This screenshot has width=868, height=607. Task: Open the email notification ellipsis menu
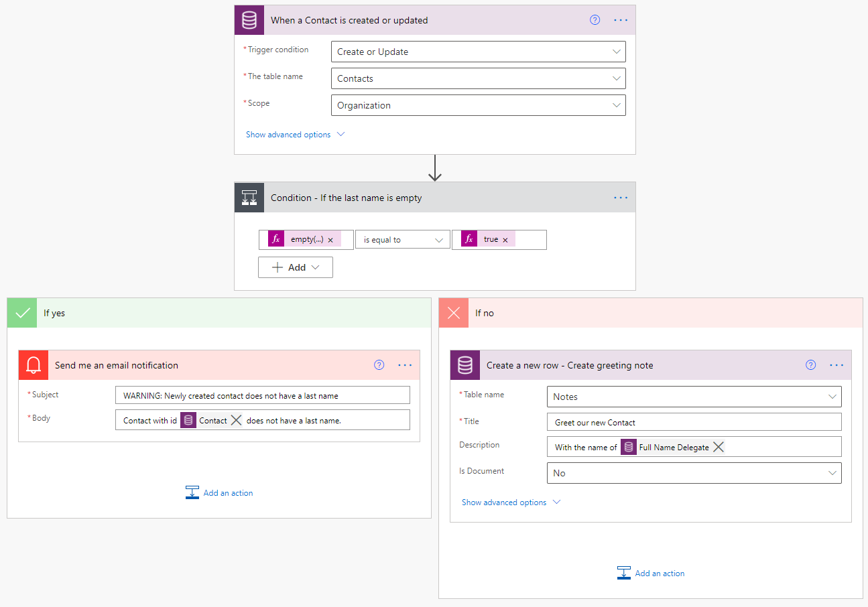click(405, 365)
